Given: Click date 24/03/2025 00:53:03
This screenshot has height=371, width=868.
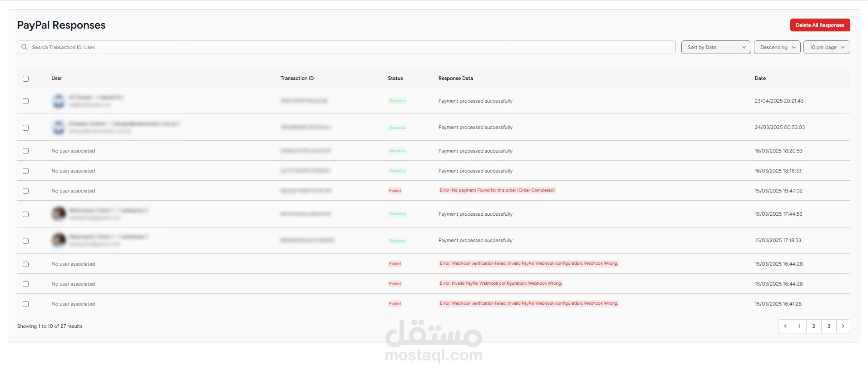Looking at the screenshot, I should (x=779, y=127).
